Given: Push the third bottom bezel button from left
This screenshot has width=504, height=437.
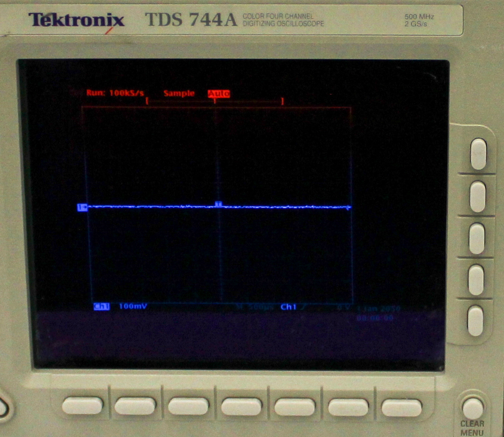Looking at the screenshot, I should click(x=189, y=407).
